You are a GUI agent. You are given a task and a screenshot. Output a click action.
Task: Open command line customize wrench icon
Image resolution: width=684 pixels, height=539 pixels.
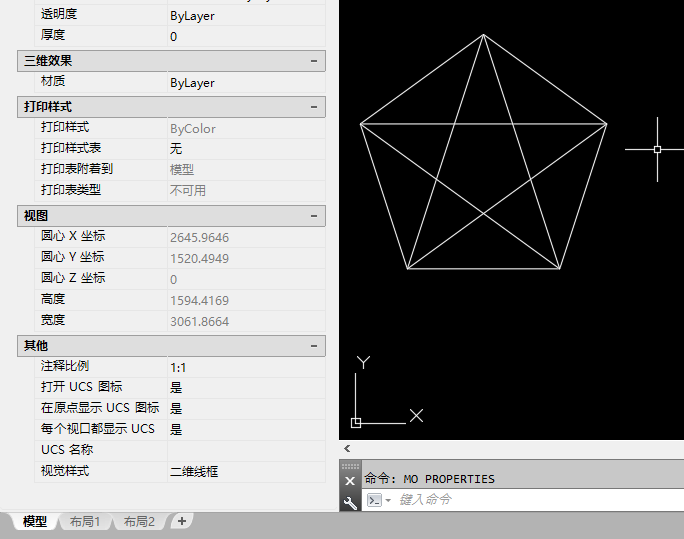click(x=350, y=503)
